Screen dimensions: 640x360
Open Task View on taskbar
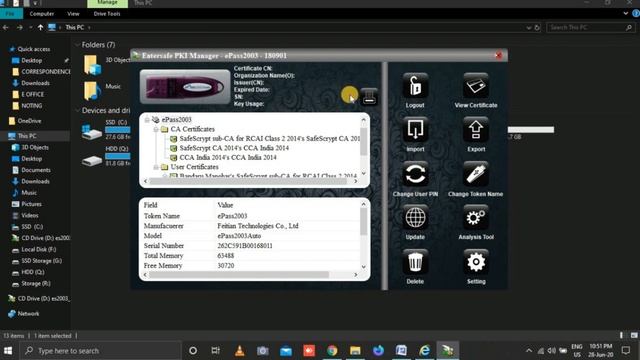pyautogui.click(x=216, y=350)
